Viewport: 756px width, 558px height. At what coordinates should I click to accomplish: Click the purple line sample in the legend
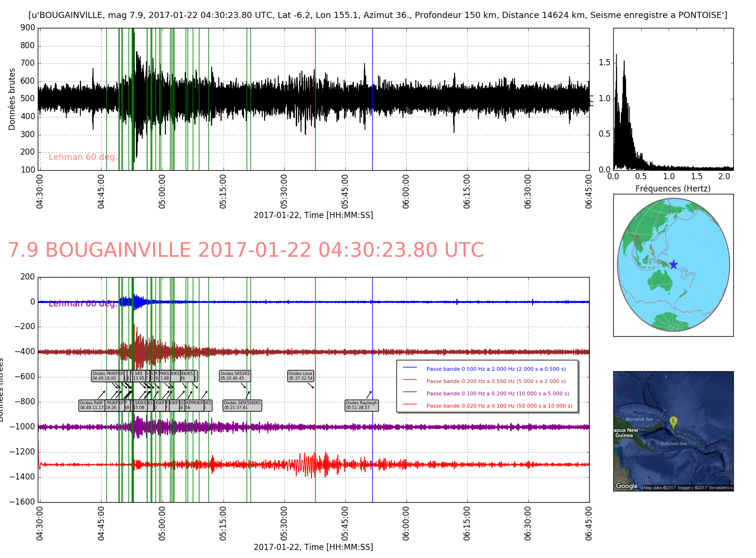pyautogui.click(x=409, y=392)
